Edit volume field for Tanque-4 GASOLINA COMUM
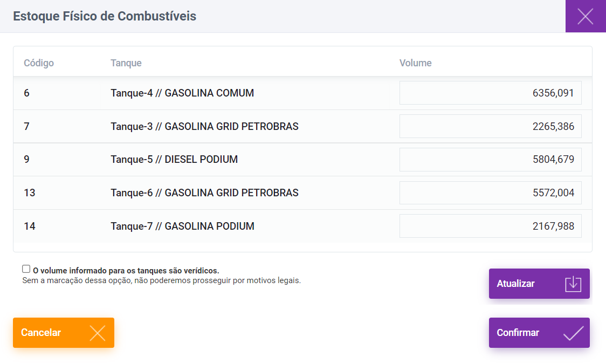606x364 pixels. click(x=491, y=93)
